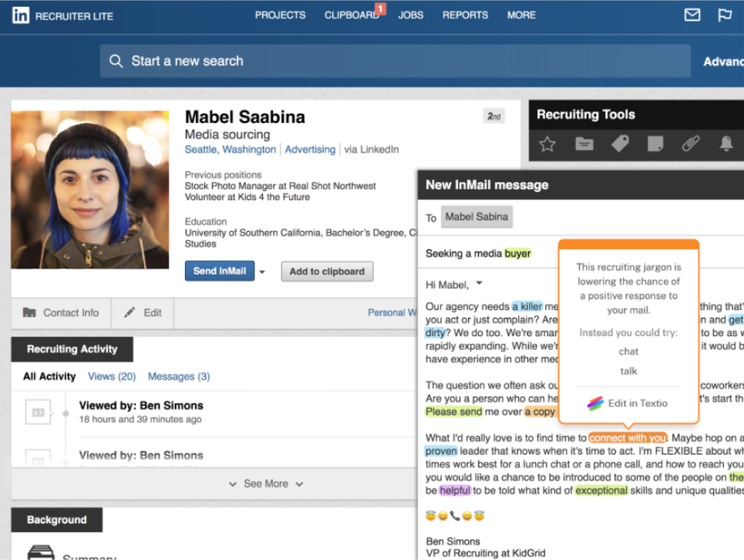Switch to the Views (20) tab

[x=112, y=377]
